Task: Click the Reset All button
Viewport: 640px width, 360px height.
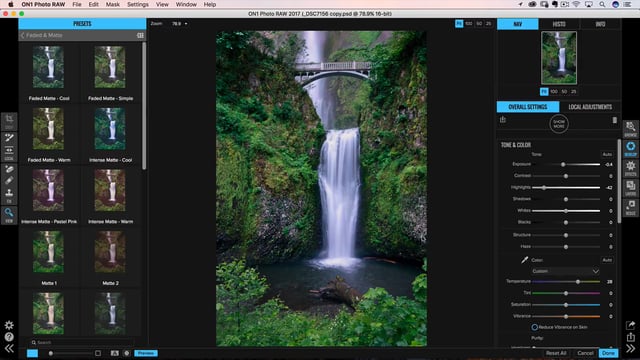Action: pos(556,353)
